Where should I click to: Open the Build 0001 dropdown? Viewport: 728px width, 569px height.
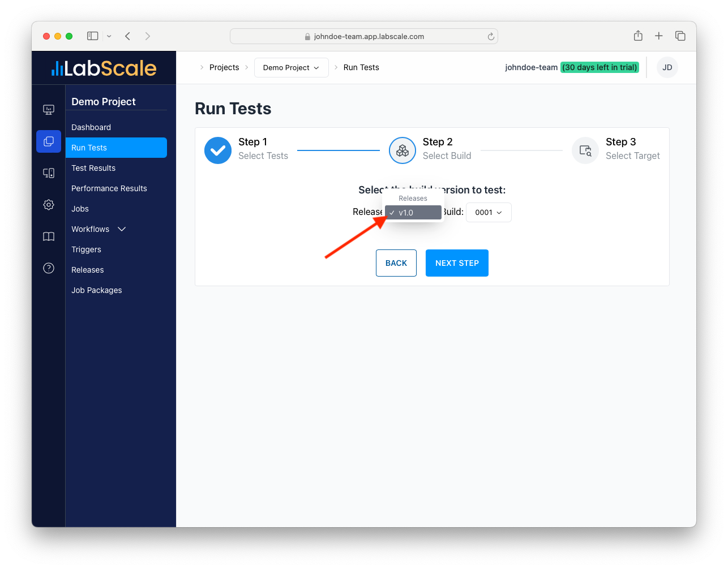click(489, 213)
